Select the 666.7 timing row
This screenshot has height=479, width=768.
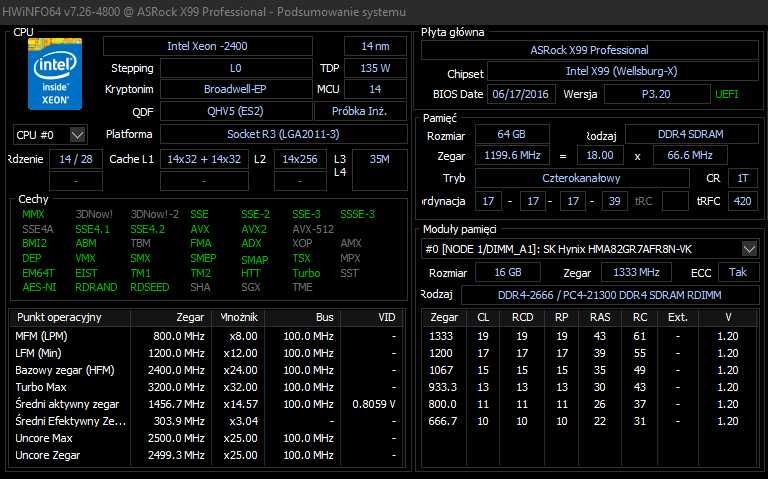pyautogui.click(x=589, y=421)
